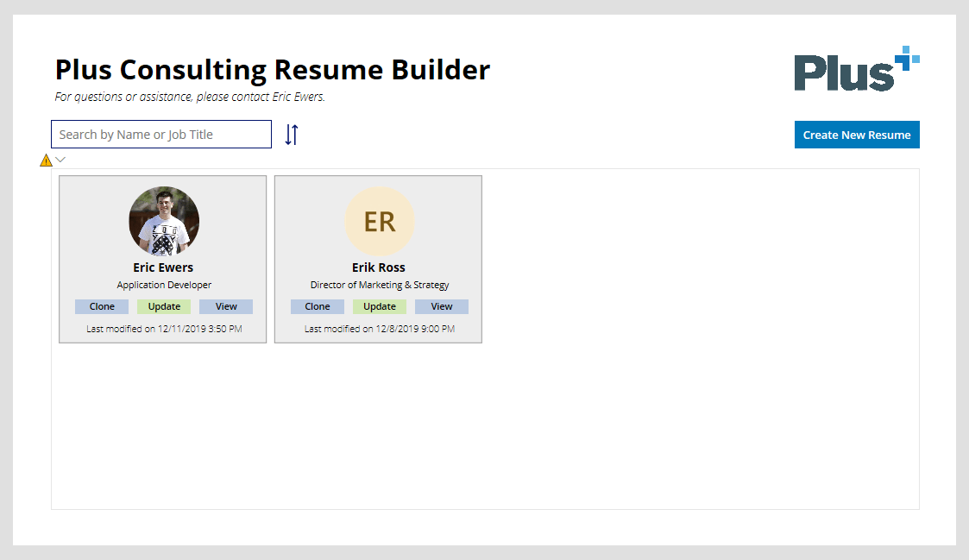Click the Search by Name or Job Title field
This screenshot has width=969, height=560.
point(161,135)
